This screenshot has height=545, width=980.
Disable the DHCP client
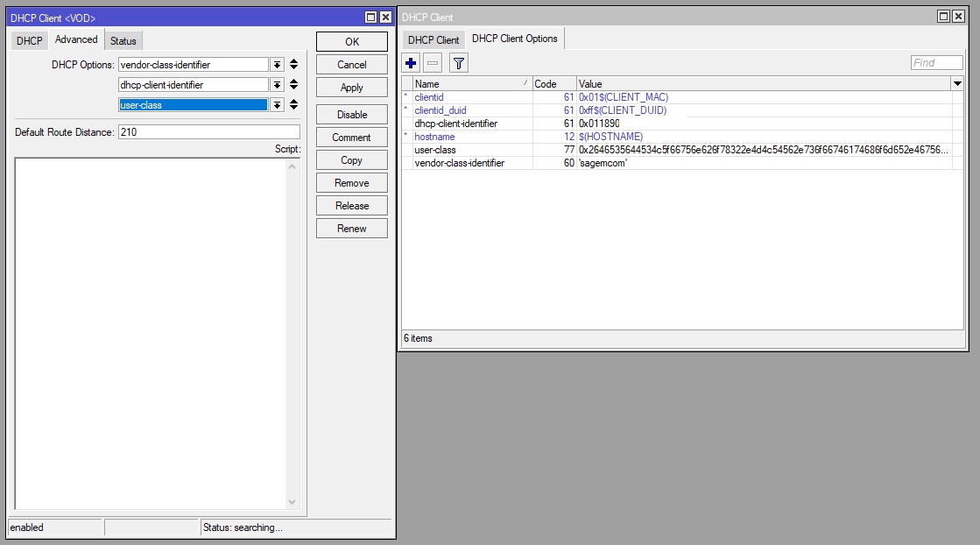tap(352, 115)
